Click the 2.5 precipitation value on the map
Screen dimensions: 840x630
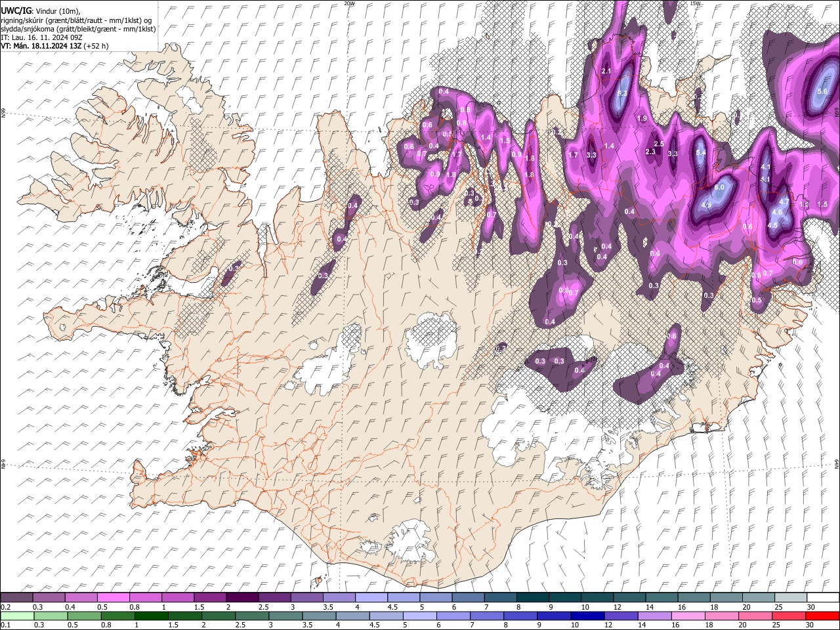point(660,144)
